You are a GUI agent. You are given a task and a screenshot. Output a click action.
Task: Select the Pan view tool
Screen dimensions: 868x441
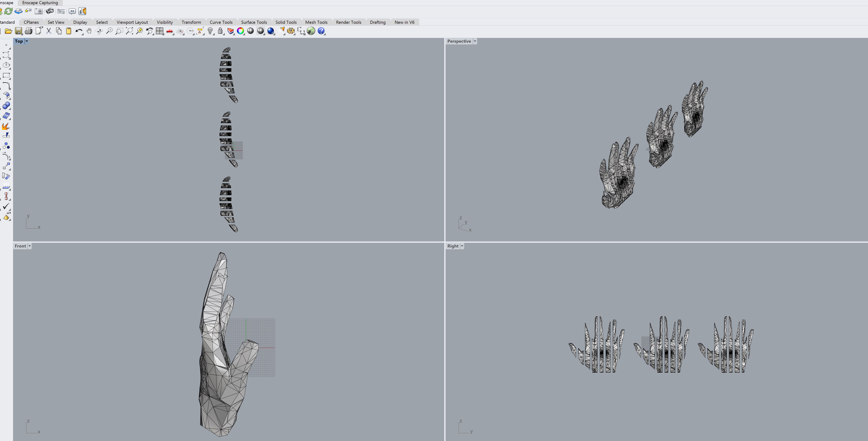(89, 31)
